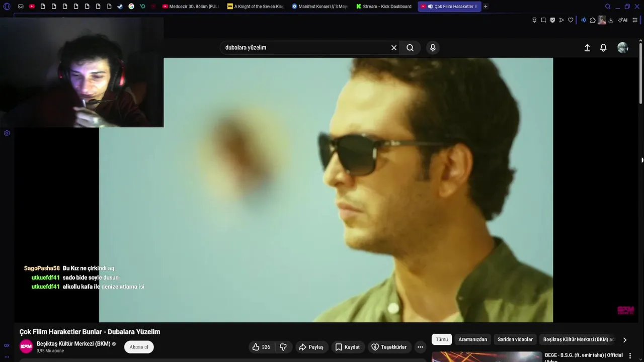Share the video with Paylaş
Viewport: 644px width, 362px height.
pos(311,347)
